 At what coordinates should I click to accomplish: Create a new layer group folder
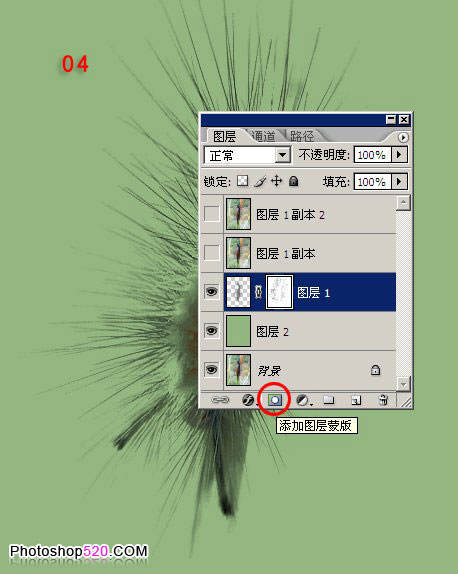tap(329, 399)
